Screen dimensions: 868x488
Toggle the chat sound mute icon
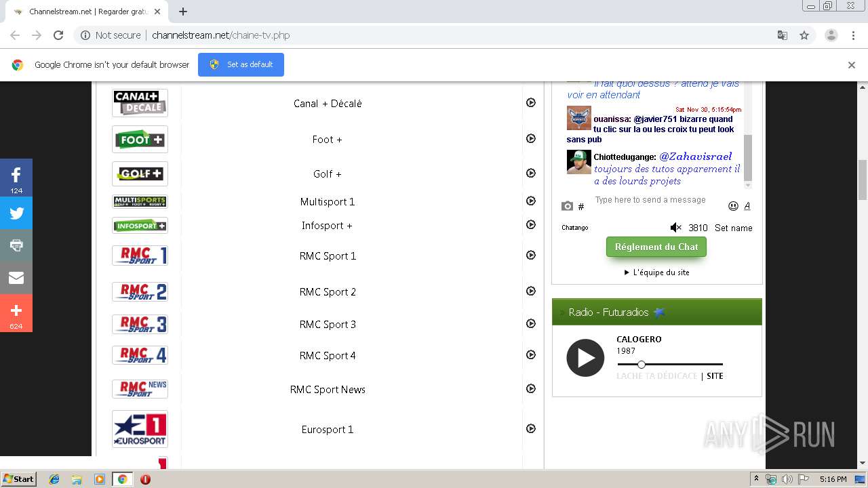(675, 228)
